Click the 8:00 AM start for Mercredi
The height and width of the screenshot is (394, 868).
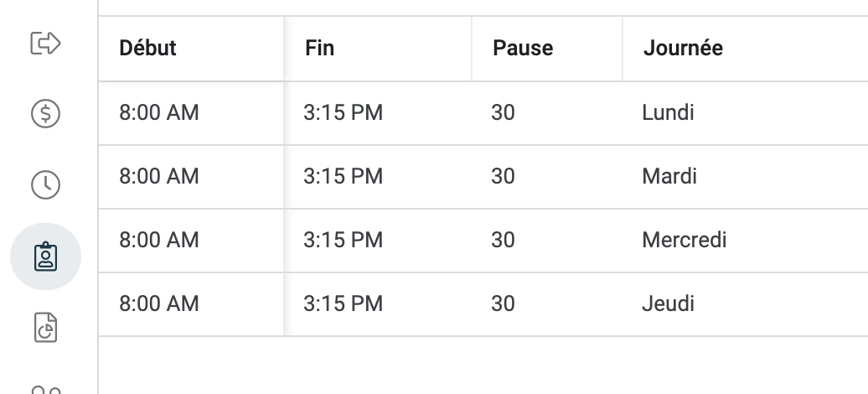[159, 240]
